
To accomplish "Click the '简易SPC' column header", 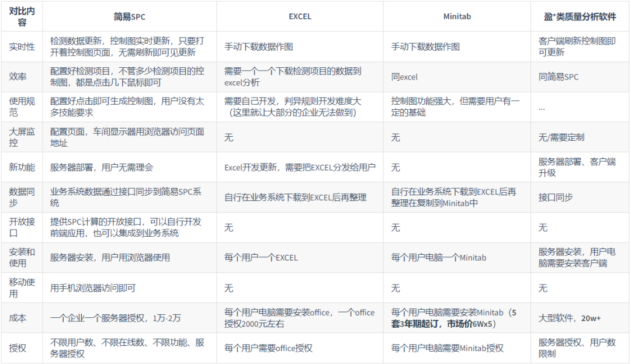I will pyautogui.click(x=129, y=16).
